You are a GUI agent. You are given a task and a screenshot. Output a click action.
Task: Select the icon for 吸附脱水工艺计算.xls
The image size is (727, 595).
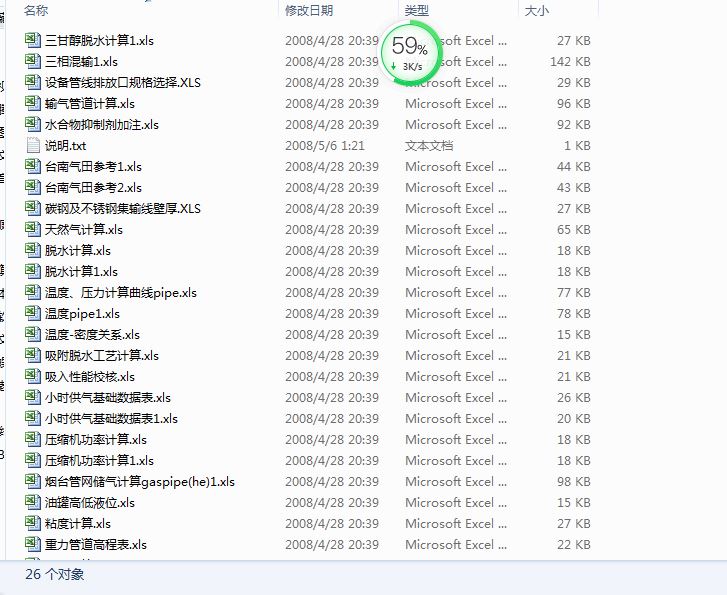tap(33, 355)
